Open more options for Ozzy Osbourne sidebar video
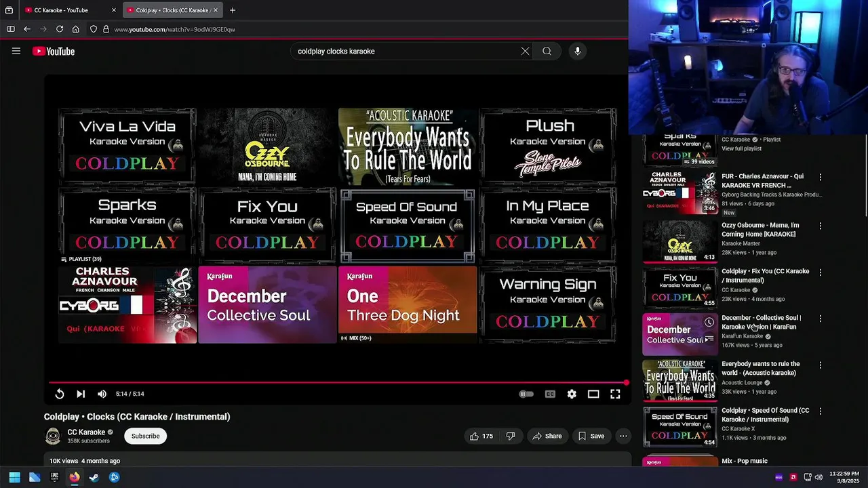 click(x=821, y=226)
